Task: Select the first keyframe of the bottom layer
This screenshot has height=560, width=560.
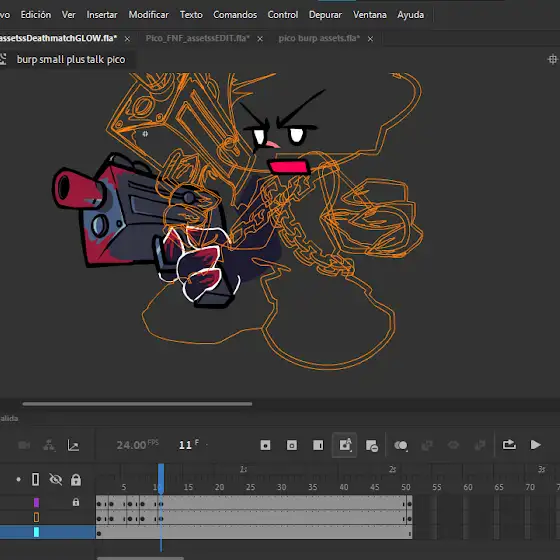Action: click(x=99, y=534)
